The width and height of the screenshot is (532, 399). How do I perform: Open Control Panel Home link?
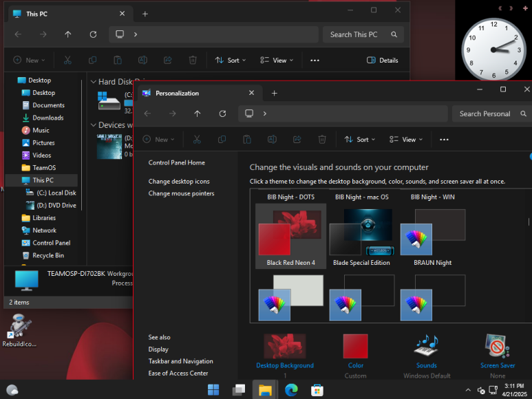[x=176, y=163]
